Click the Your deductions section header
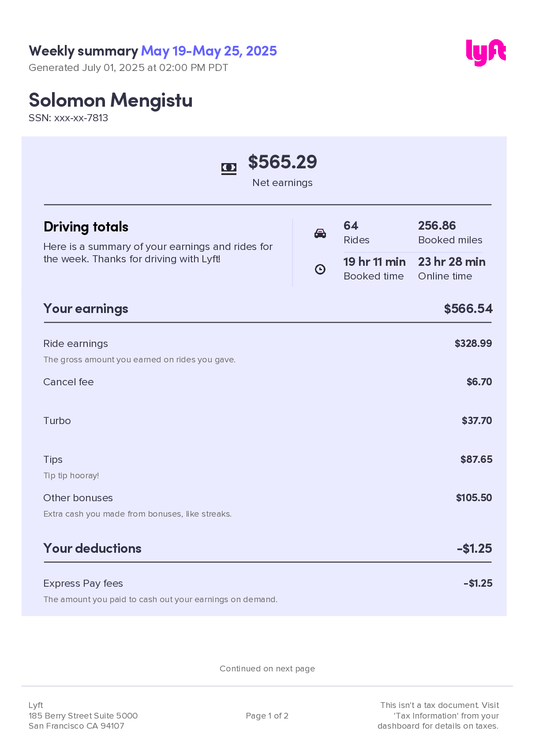535x756 pixels. pyautogui.click(x=93, y=548)
